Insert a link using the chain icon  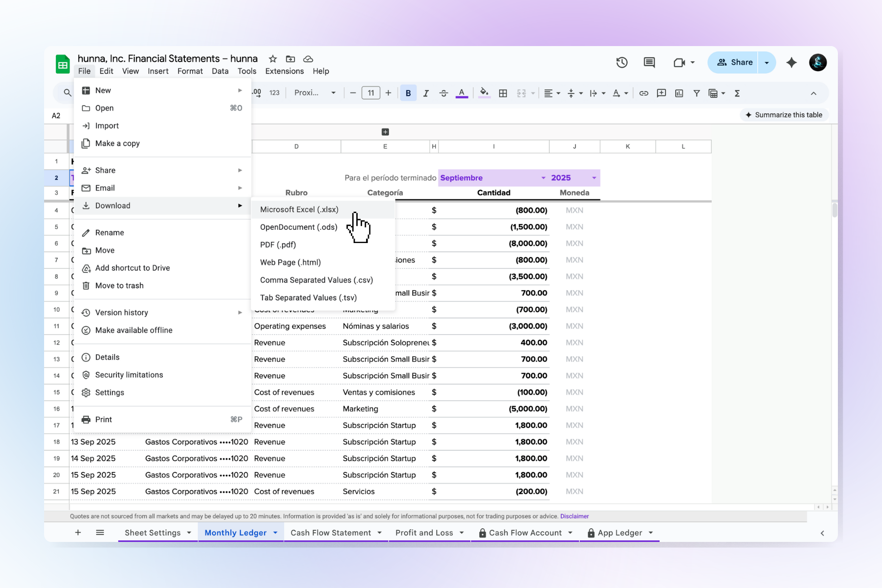(644, 93)
